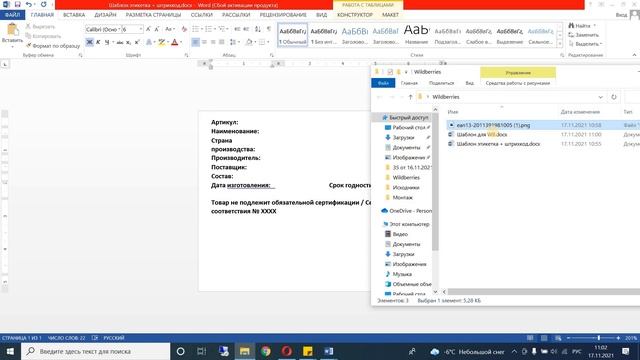
Task: Click the Windows taskbar search box
Action: point(96,351)
